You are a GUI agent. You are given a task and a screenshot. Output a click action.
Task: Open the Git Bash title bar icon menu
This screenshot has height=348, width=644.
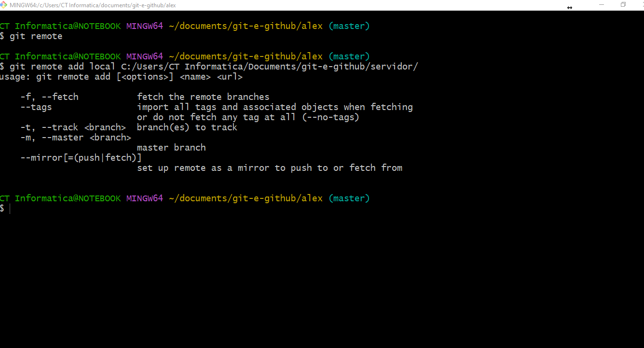click(4, 5)
